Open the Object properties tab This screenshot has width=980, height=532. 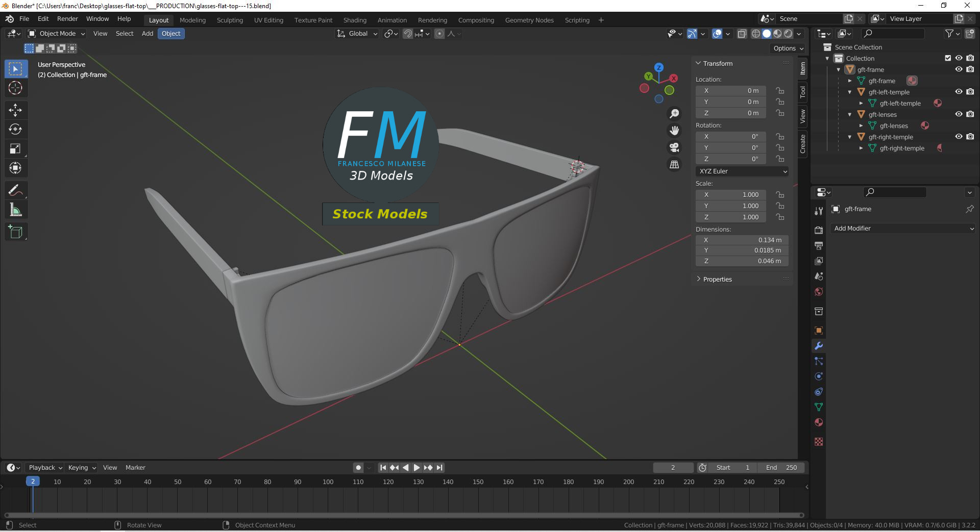point(819,331)
